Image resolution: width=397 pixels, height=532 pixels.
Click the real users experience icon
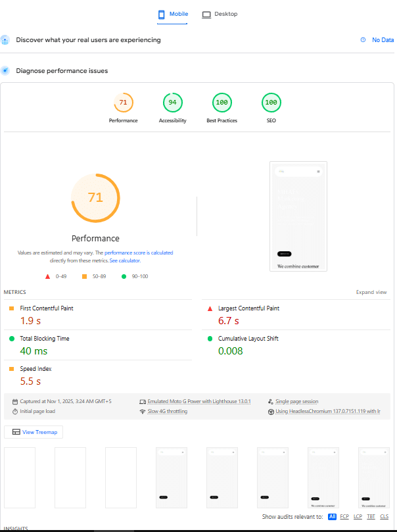5,40
